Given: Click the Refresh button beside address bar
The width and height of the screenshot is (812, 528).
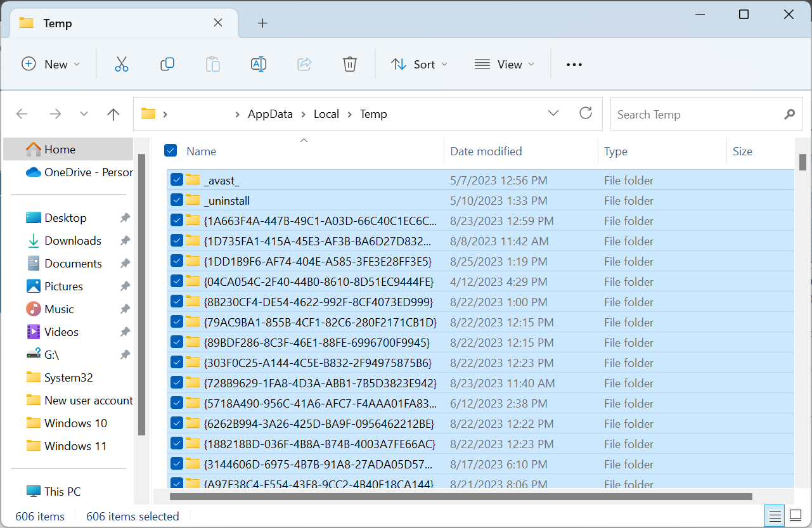Looking at the screenshot, I should pos(586,113).
